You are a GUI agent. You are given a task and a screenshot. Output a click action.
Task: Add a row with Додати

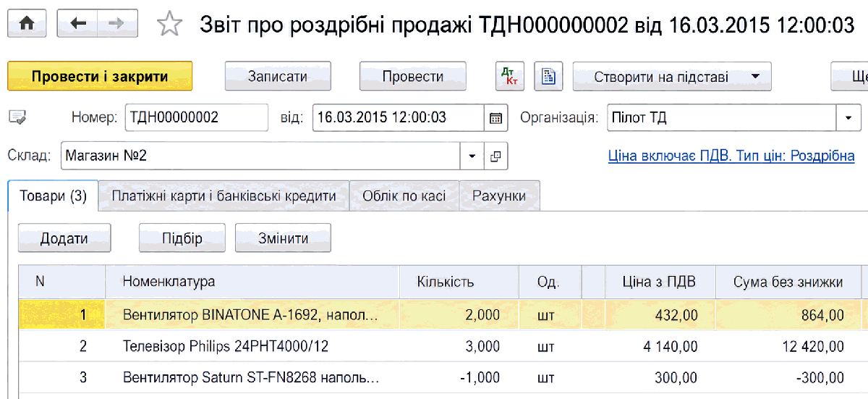pos(64,238)
